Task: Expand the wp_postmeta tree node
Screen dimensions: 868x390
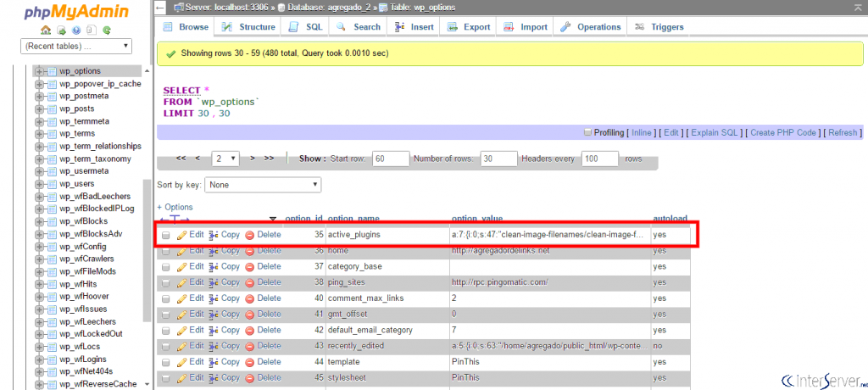Action: [39, 97]
